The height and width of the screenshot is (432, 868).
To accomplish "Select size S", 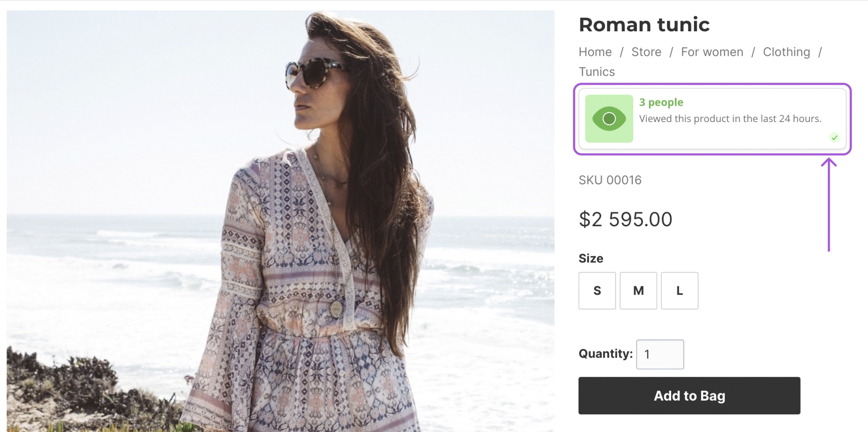I will (597, 291).
